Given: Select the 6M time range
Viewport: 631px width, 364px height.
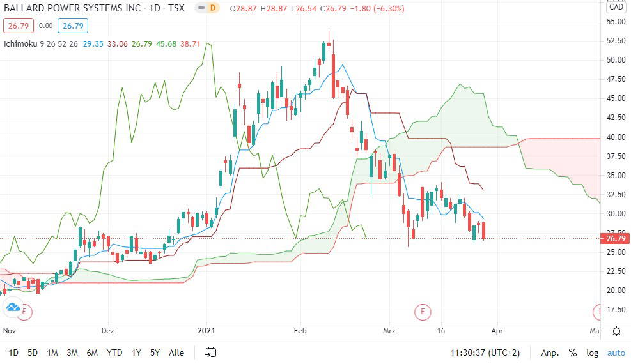Looking at the screenshot, I should [92, 353].
